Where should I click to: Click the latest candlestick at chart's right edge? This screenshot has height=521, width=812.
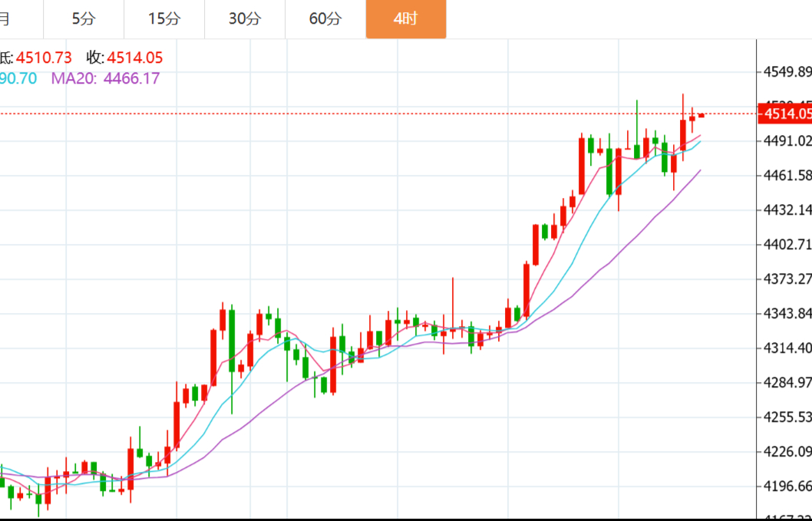pyautogui.click(x=701, y=115)
